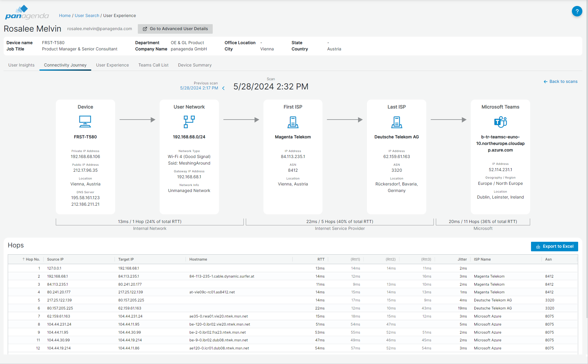This screenshot has height=364, width=588.
Task: Click the Back to scans arrow icon
Action: click(545, 82)
